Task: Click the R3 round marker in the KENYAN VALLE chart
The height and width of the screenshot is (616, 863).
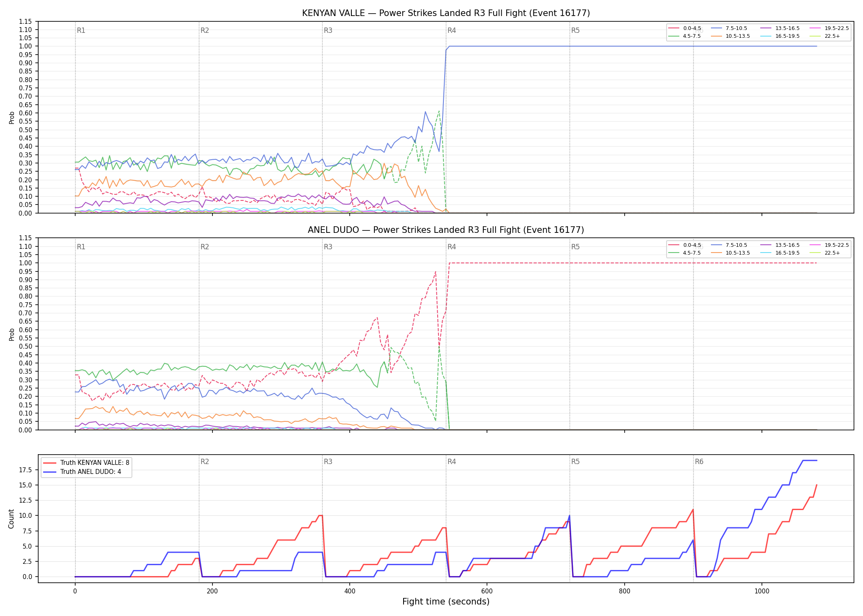Action: click(x=328, y=30)
